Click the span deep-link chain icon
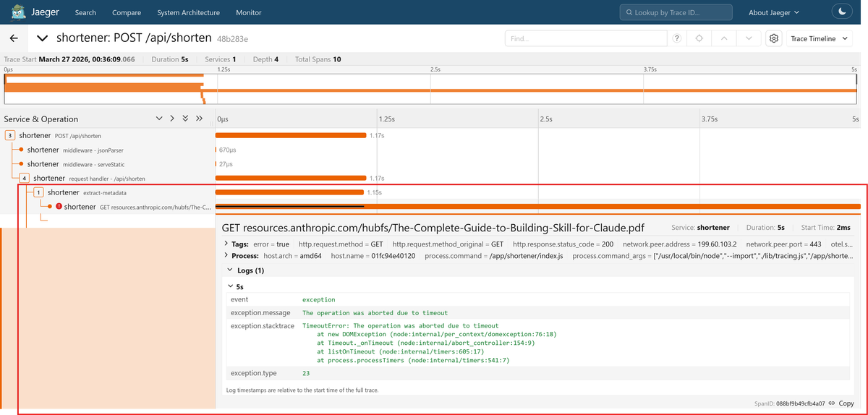The image size is (868, 415). click(832, 403)
